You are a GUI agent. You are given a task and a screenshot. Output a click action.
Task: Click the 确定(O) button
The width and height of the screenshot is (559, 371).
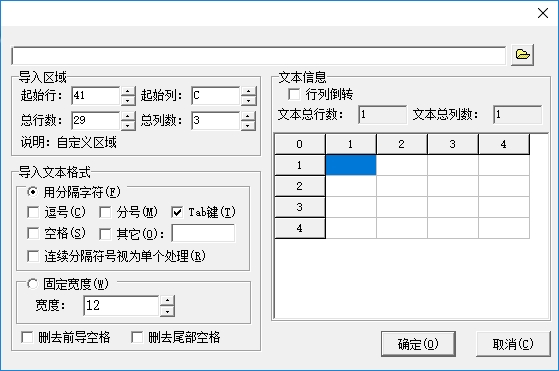(418, 344)
